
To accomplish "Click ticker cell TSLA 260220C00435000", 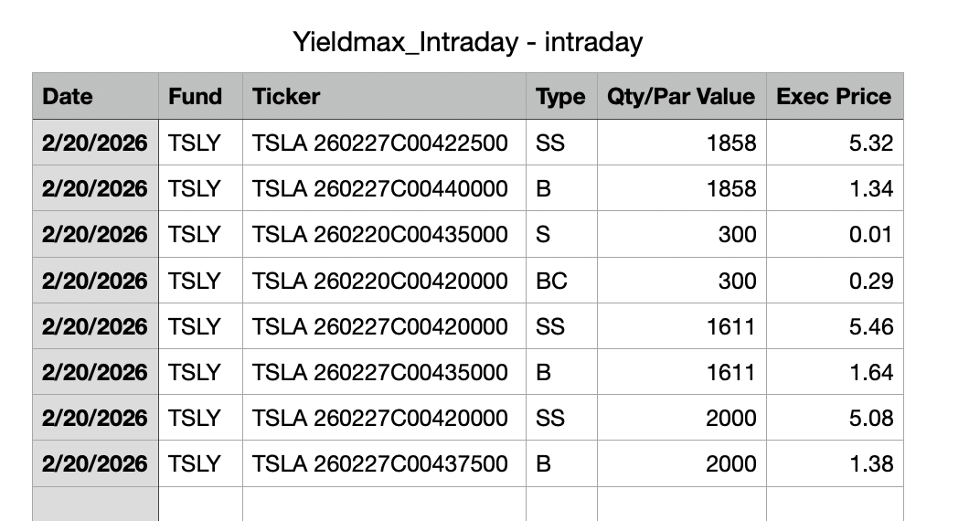I will [384, 234].
